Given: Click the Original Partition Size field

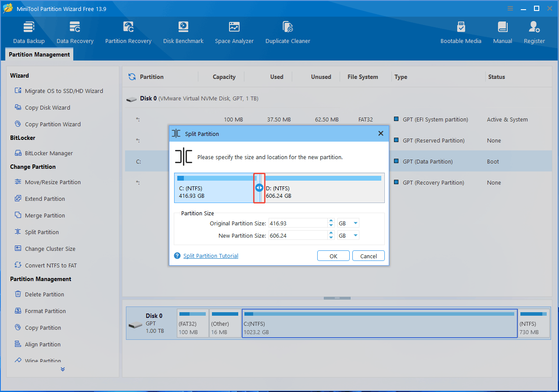Looking at the screenshot, I should point(297,223).
